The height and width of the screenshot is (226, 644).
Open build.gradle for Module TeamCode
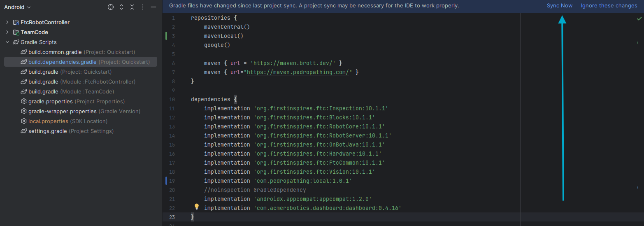point(43,91)
